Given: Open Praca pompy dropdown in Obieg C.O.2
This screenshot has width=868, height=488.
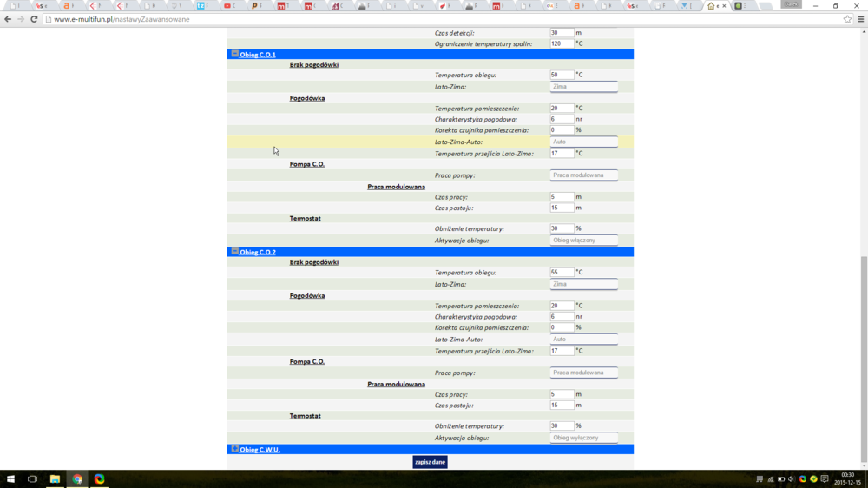Looking at the screenshot, I should [583, 373].
